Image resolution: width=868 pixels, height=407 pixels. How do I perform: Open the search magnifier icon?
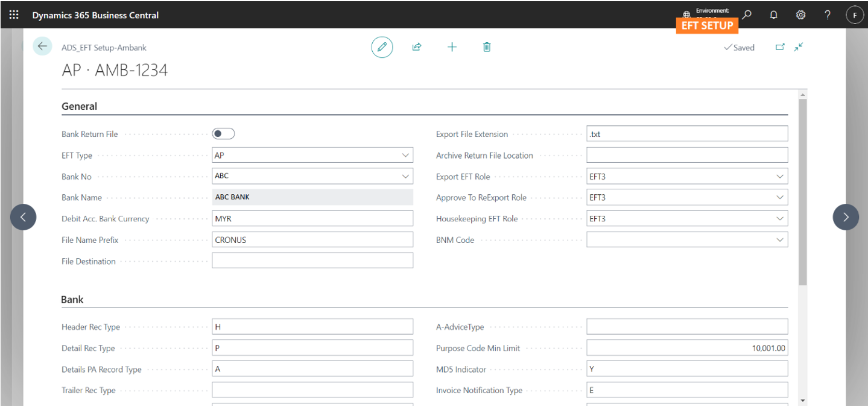click(x=747, y=14)
